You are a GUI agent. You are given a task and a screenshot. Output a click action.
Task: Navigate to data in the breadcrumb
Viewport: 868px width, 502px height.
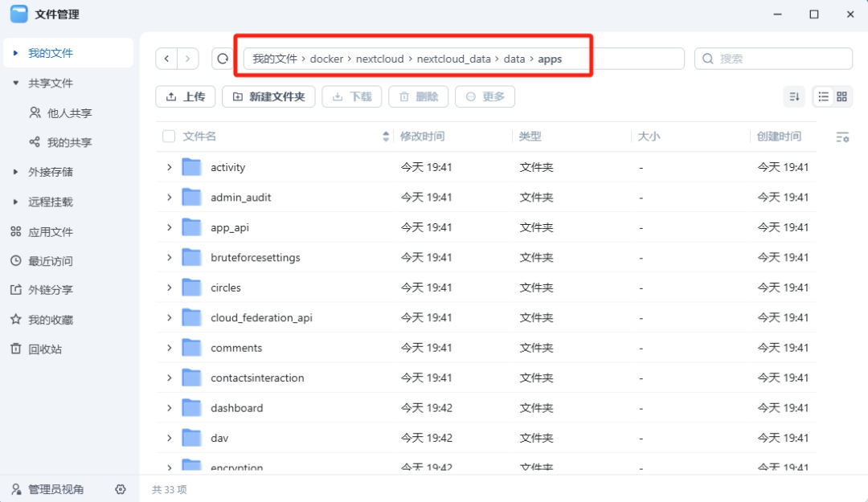[x=514, y=59]
